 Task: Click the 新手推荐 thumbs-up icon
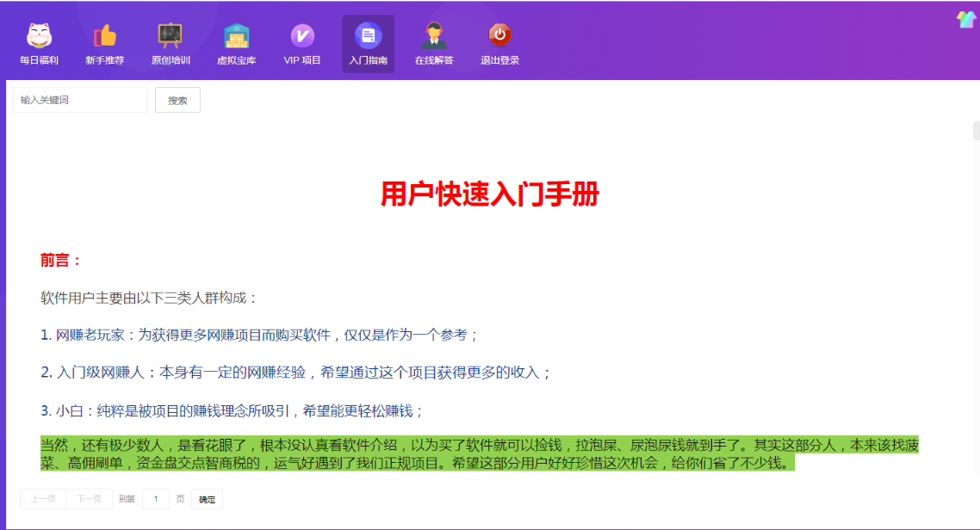pyautogui.click(x=104, y=36)
